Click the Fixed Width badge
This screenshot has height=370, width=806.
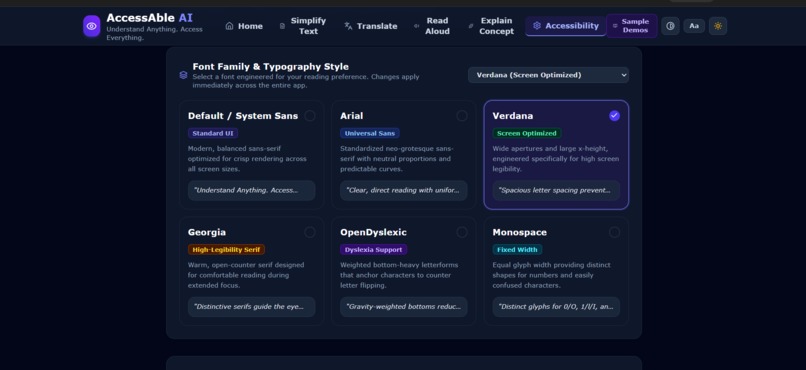(x=517, y=250)
